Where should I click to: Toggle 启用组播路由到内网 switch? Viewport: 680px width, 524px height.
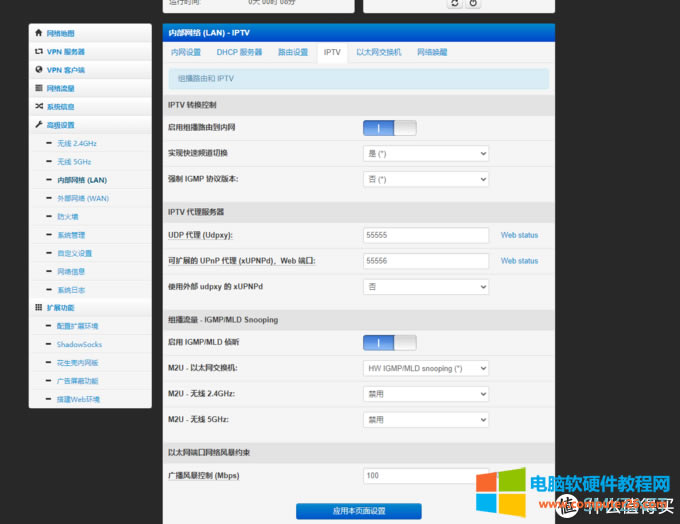[389, 128]
